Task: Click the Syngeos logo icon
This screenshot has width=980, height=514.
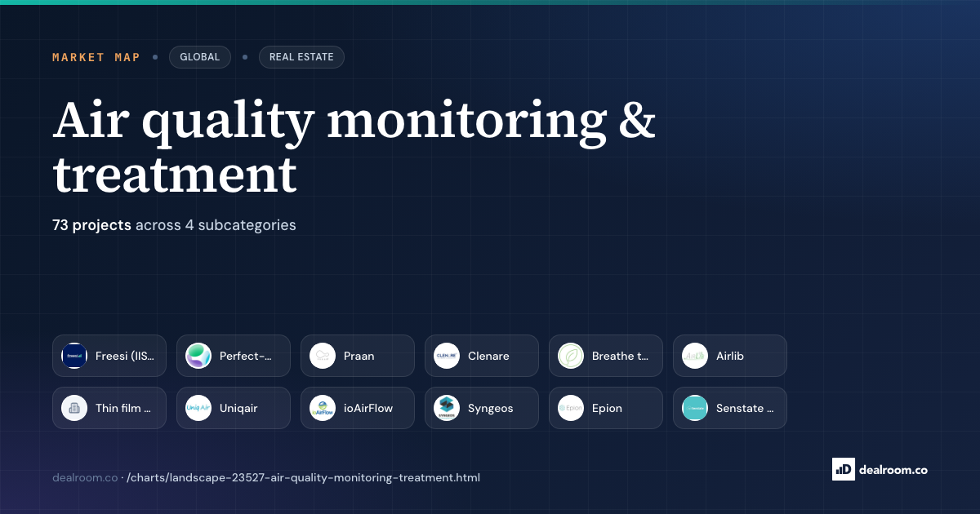Action: (x=447, y=408)
